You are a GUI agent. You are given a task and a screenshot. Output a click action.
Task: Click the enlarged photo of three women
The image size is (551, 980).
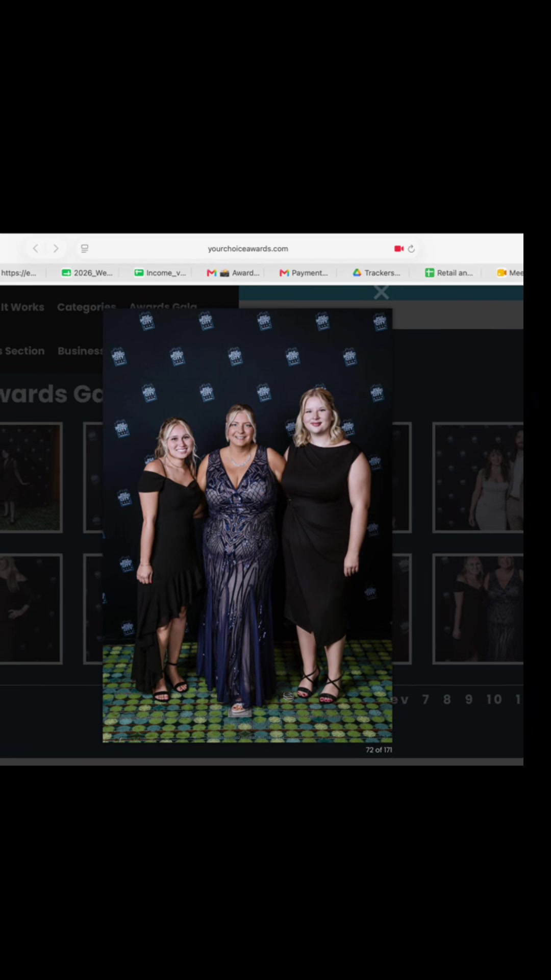click(247, 525)
